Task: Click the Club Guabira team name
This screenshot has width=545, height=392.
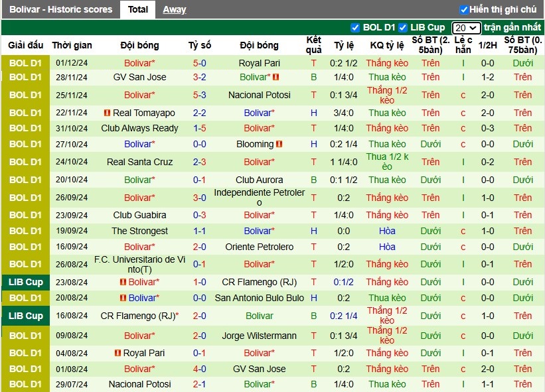Action: coord(139,216)
